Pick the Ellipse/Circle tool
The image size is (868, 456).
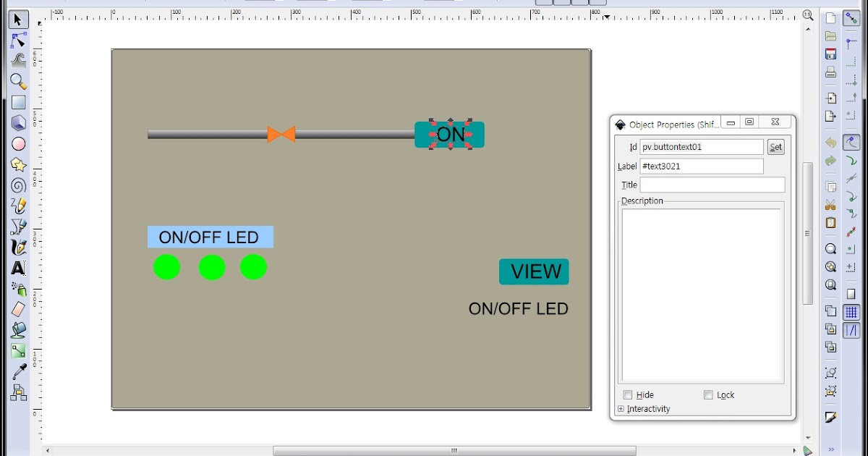tap(18, 143)
